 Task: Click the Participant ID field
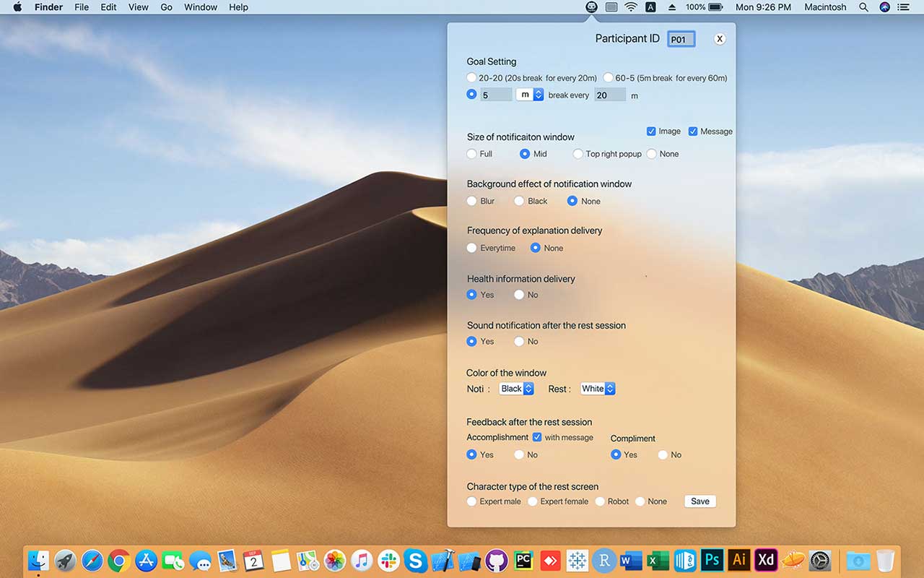click(681, 39)
